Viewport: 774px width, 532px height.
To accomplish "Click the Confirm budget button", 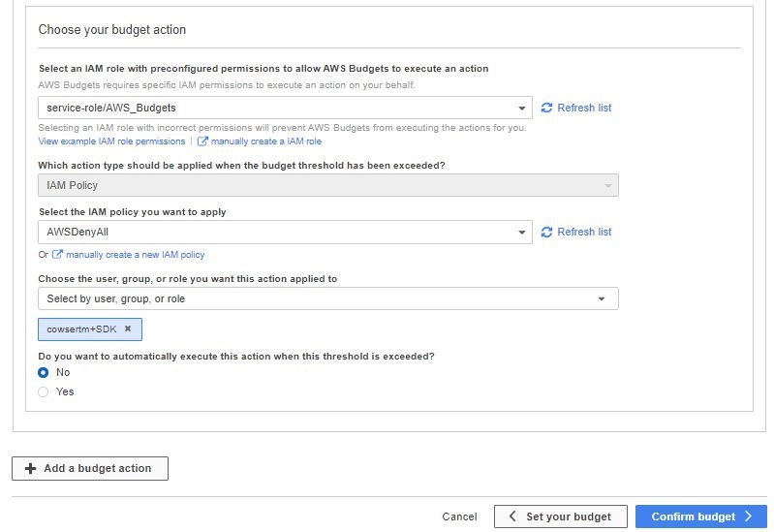I will 701,516.
